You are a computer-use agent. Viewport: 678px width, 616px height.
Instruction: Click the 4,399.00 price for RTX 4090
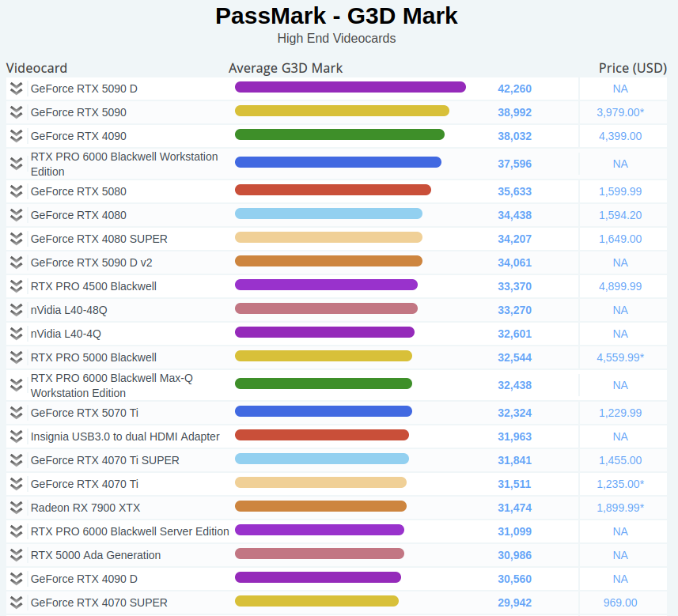tap(620, 136)
